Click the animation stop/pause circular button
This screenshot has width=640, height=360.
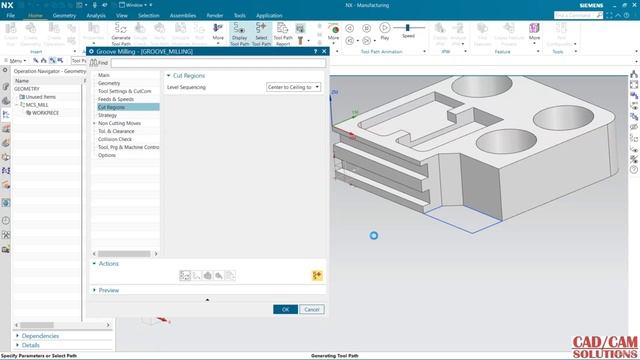click(x=367, y=28)
